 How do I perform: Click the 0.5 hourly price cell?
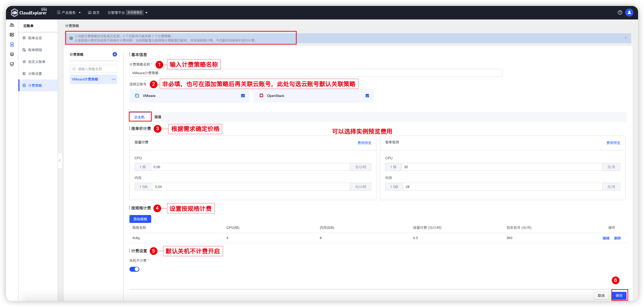point(415,238)
